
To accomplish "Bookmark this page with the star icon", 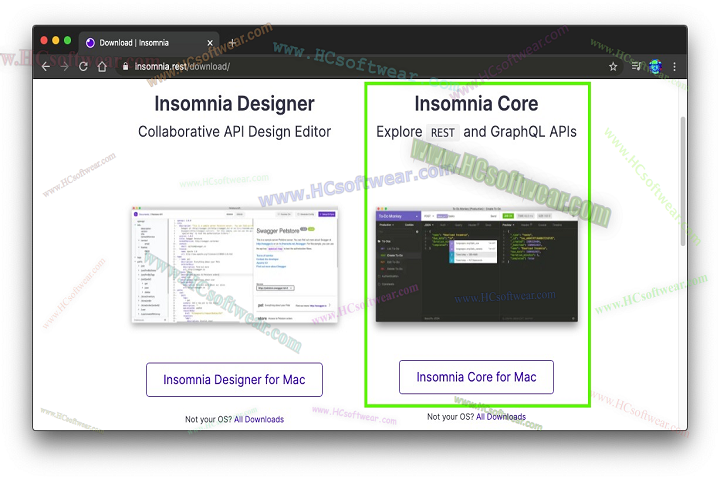I will pos(613,67).
